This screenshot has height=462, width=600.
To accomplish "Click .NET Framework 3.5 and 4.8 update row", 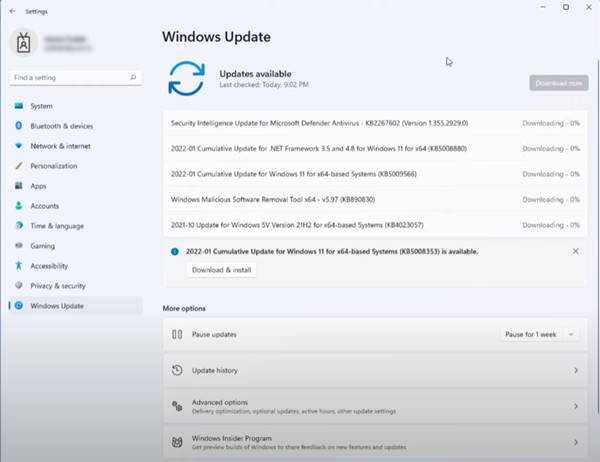I will click(x=375, y=149).
